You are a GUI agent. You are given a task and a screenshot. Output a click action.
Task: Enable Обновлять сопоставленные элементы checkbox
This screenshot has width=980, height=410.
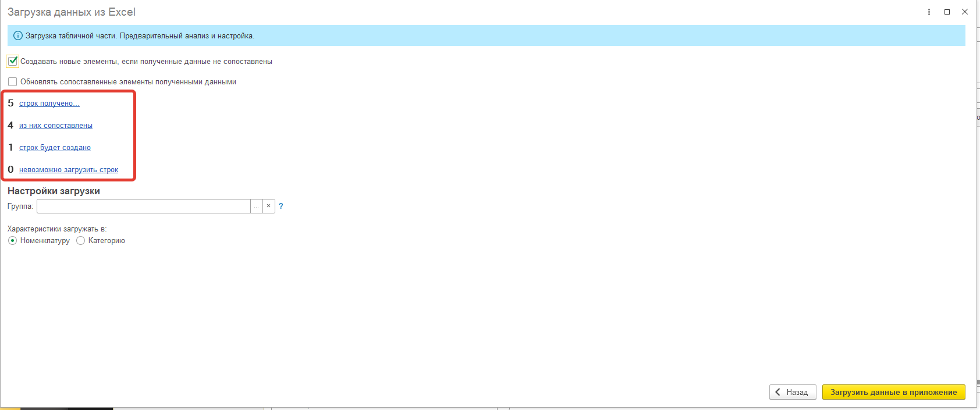click(13, 82)
